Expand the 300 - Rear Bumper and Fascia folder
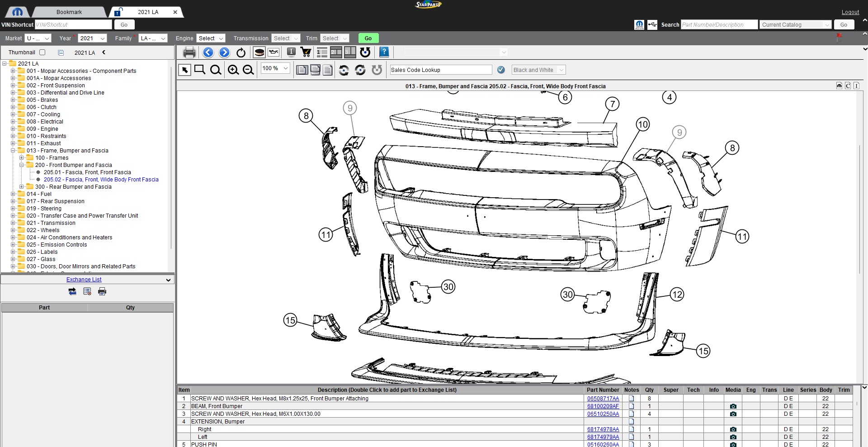868x447 pixels. [x=21, y=187]
